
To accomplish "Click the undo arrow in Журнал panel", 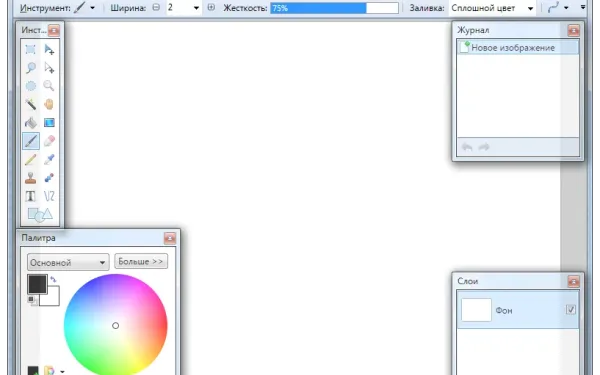I will pos(467,147).
